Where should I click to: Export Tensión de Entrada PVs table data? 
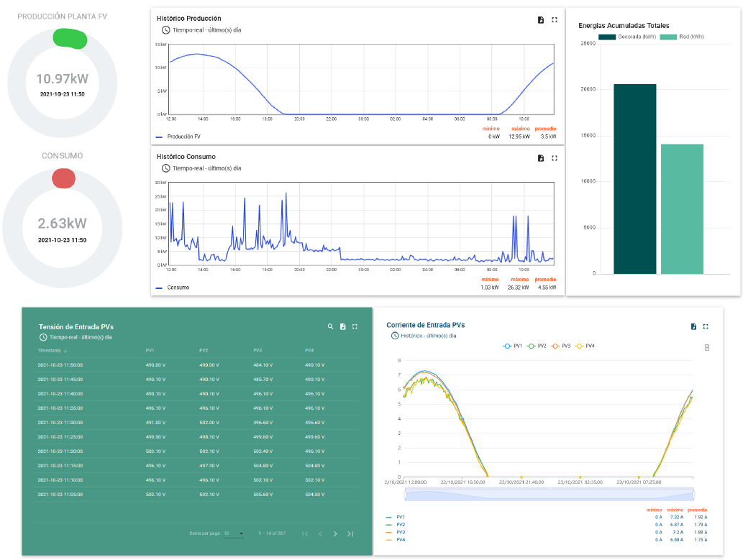tap(343, 326)
